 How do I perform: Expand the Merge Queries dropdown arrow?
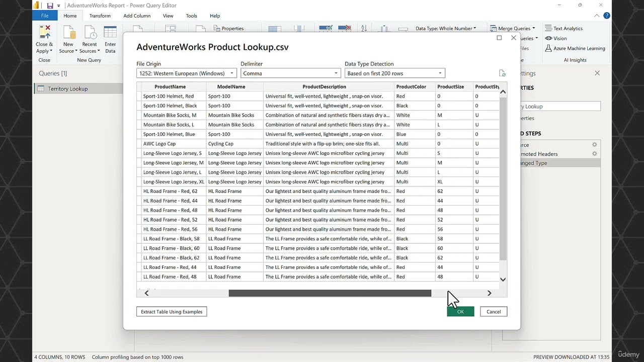pyautogui.click(x=533, y=29)
